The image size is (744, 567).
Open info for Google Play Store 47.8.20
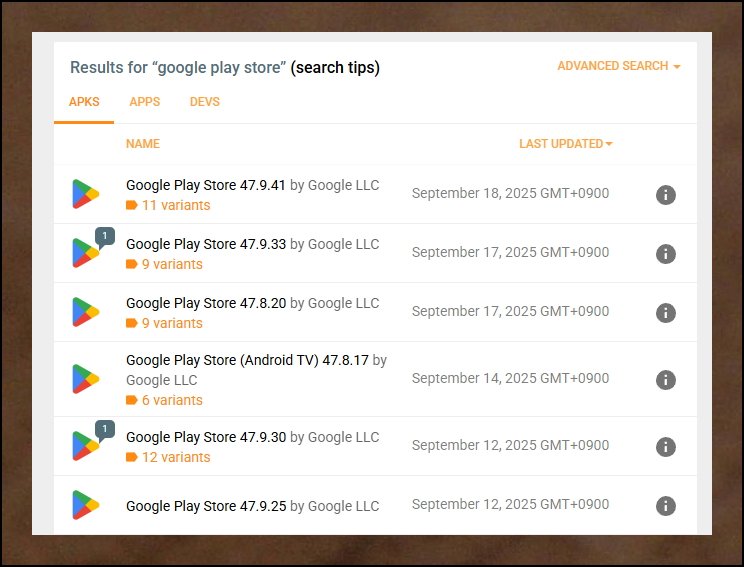[x=665, y=313]
